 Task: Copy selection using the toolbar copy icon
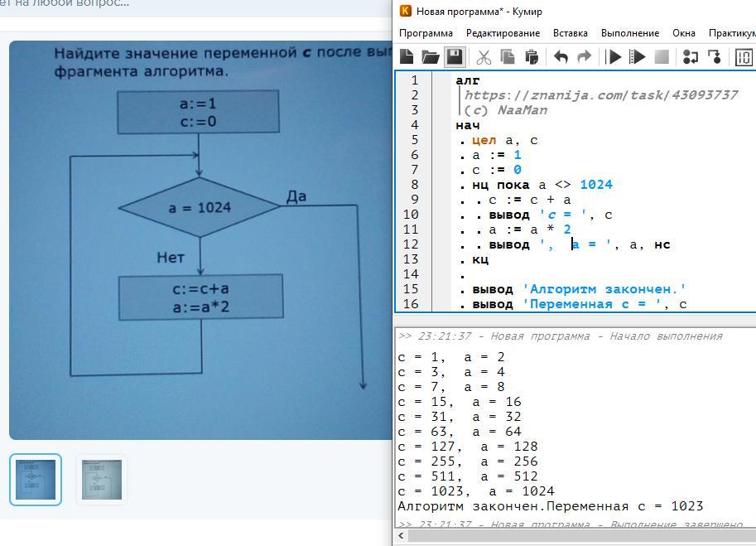(508, 57)
